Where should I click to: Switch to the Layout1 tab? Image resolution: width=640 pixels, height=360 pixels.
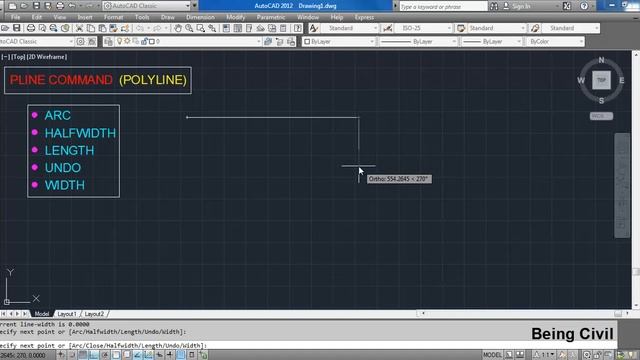tap(67, 314)
